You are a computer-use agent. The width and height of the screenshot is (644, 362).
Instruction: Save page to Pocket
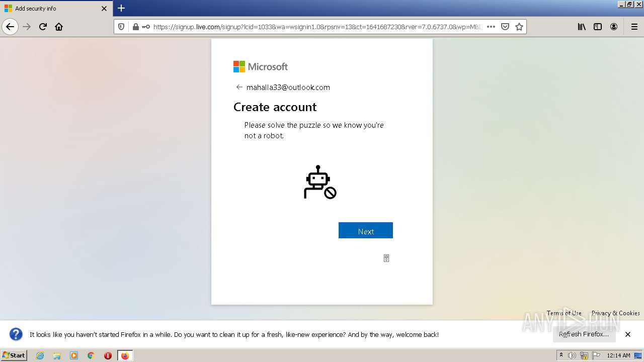pyautogui.click(x=505, y=27)
